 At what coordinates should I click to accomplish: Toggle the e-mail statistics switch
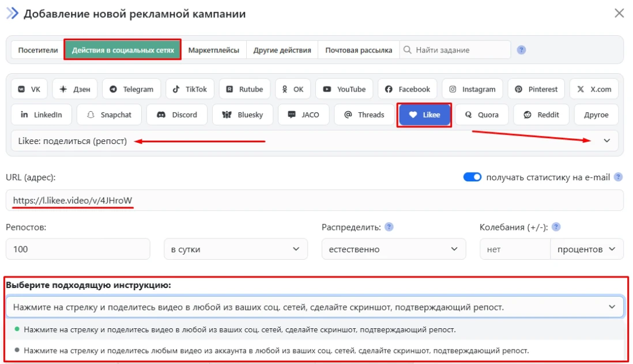[472, 177]
